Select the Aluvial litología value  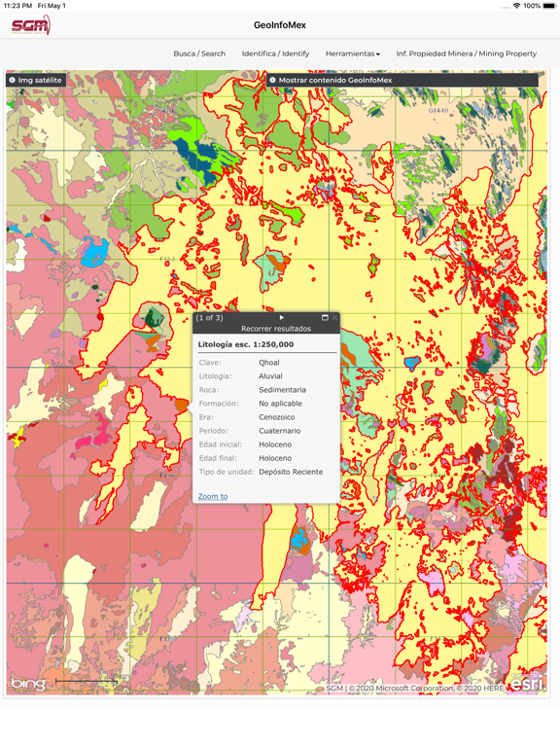pyautogui.click(x=270, y=376)
